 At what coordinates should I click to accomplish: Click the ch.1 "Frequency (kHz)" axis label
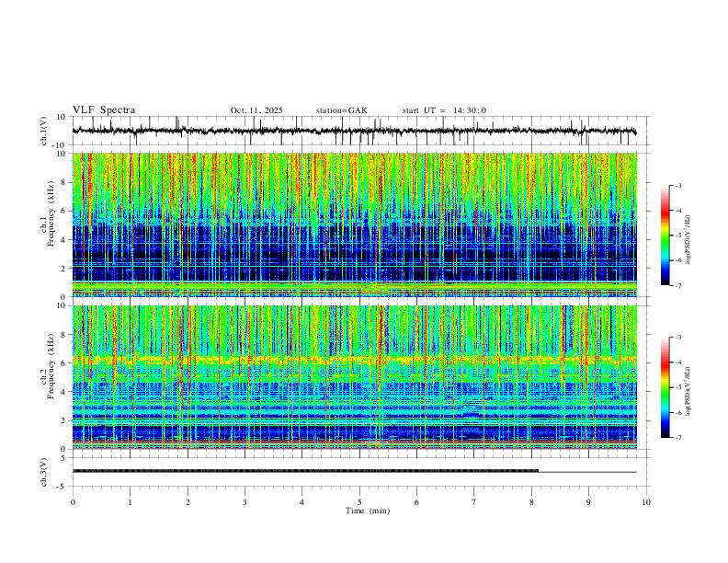point(51,214)
